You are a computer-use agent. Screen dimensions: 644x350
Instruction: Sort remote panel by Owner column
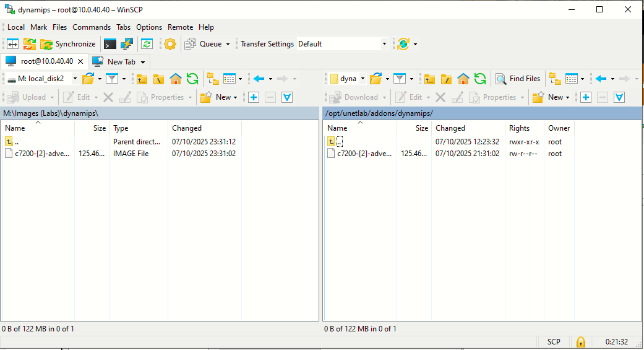tap(559, 128)
